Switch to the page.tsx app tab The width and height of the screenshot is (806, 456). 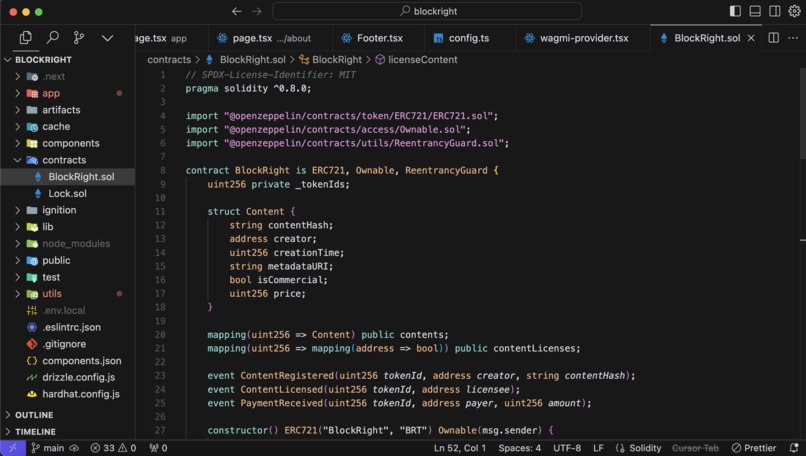coord(170,38)
